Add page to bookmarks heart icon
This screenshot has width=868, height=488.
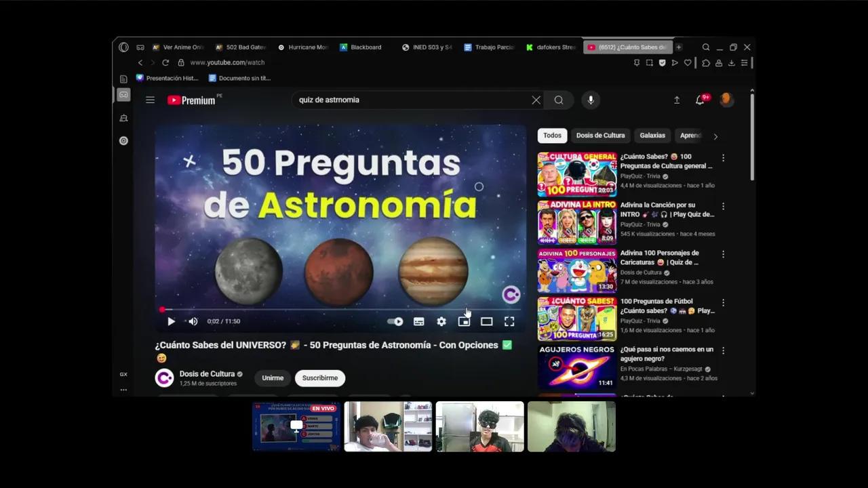tap(688, 63)
